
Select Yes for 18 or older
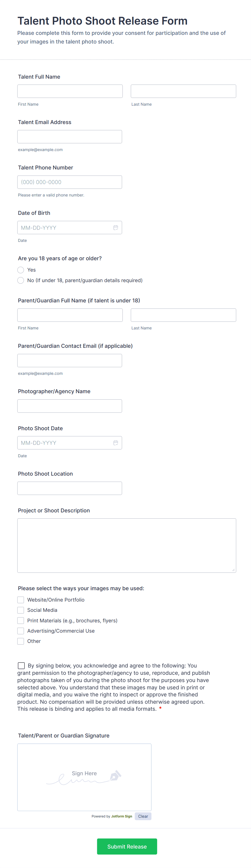coord(21,270)
